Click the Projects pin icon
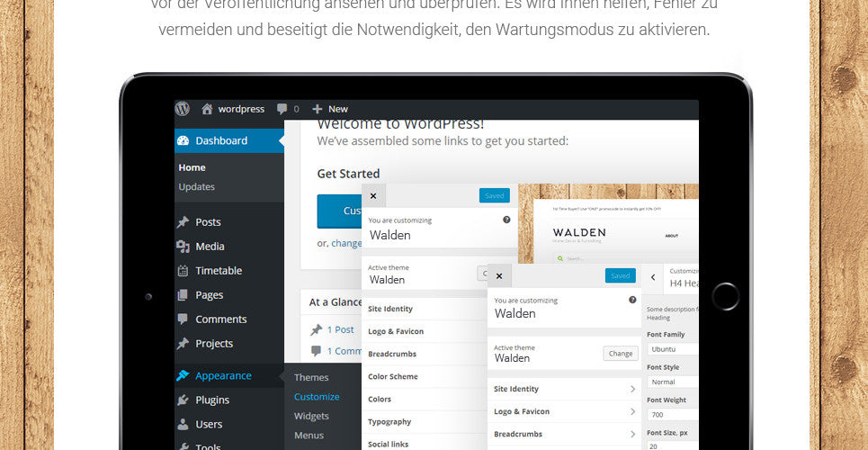868x450 pixels. pos(183,344)
